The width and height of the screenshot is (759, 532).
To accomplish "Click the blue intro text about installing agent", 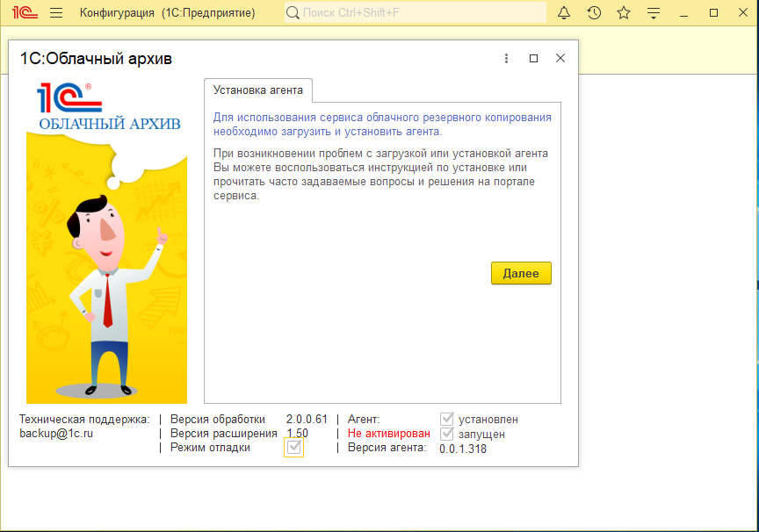I will coord(382,125).
